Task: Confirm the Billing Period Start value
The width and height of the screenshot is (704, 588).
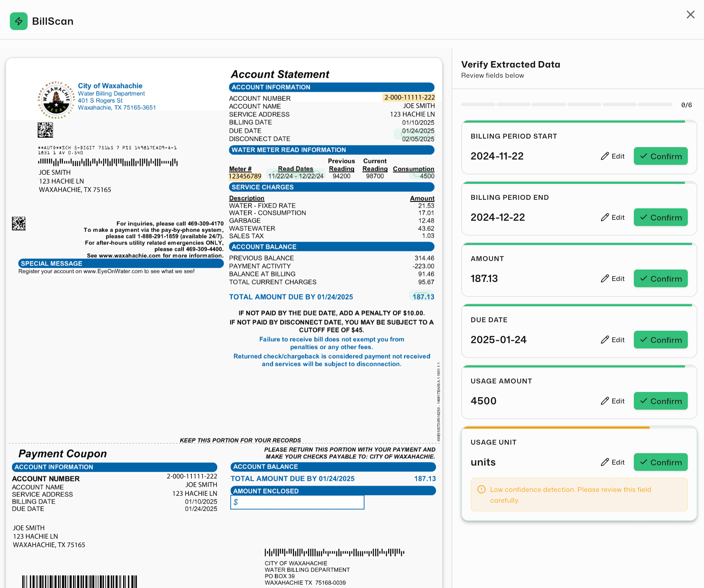Action: [660, 156]
